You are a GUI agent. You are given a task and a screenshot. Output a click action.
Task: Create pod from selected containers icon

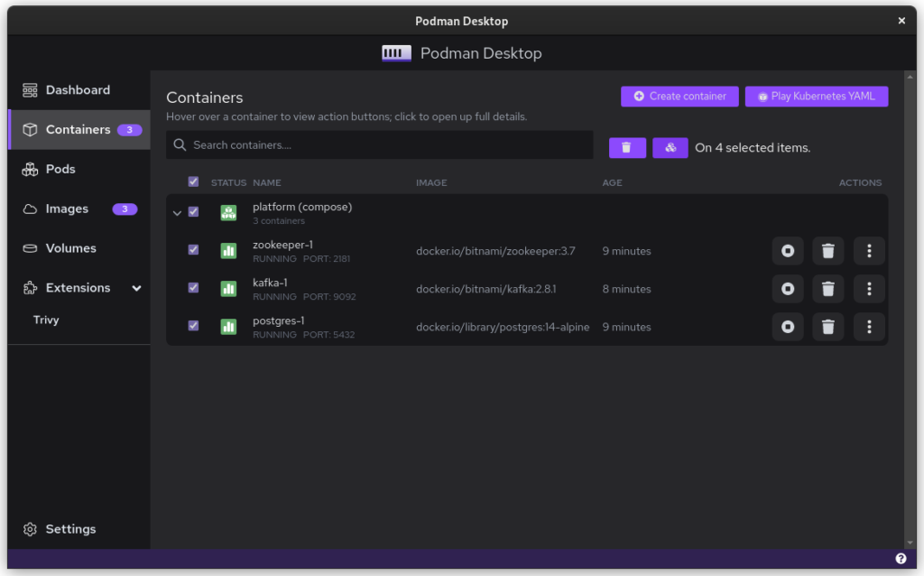tap(670, 148)
